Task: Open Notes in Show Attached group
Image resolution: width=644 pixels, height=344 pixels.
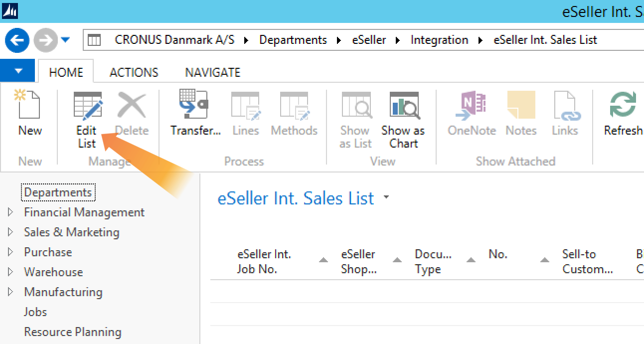Action: 521,115
